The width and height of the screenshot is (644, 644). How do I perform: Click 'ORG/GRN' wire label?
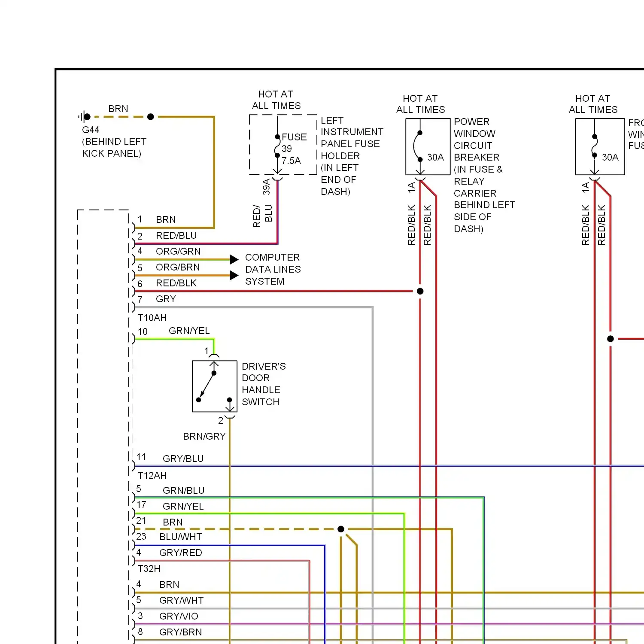178,251
